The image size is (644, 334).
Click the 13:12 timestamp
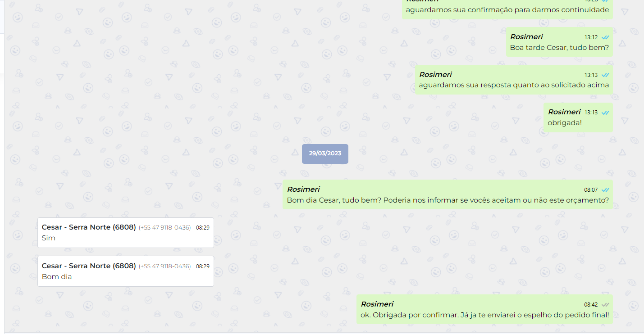click(x=591, y=37)
